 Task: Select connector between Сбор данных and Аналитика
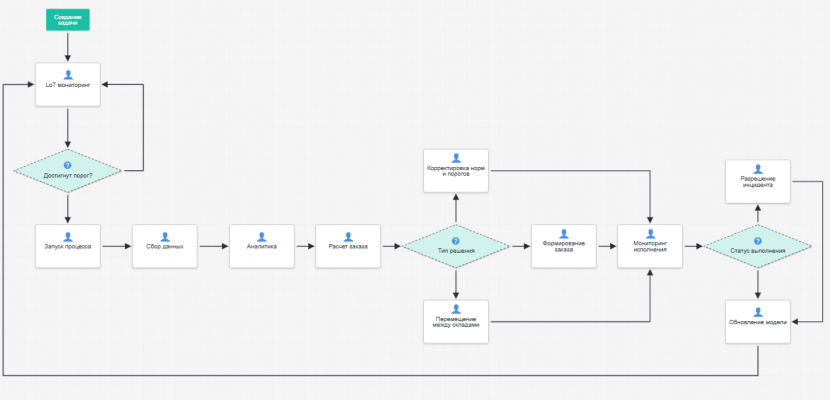[213, 245]
